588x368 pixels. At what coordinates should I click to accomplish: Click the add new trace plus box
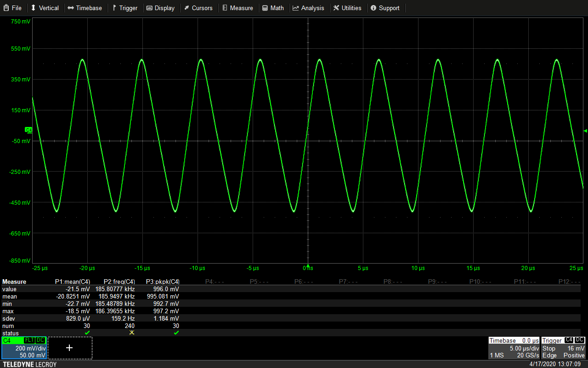70,348
